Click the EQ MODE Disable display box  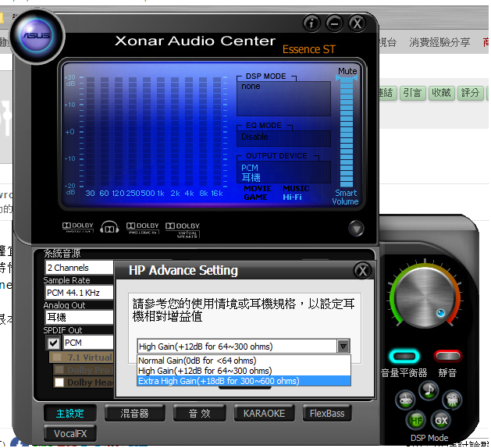tap(283, 138)
